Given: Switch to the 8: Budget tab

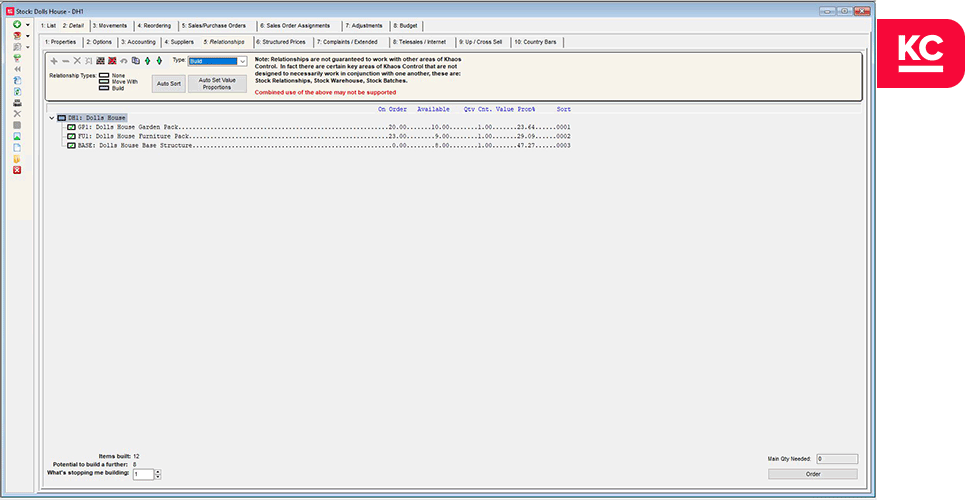Looking at the screenshot, I should tap(405, 26).
